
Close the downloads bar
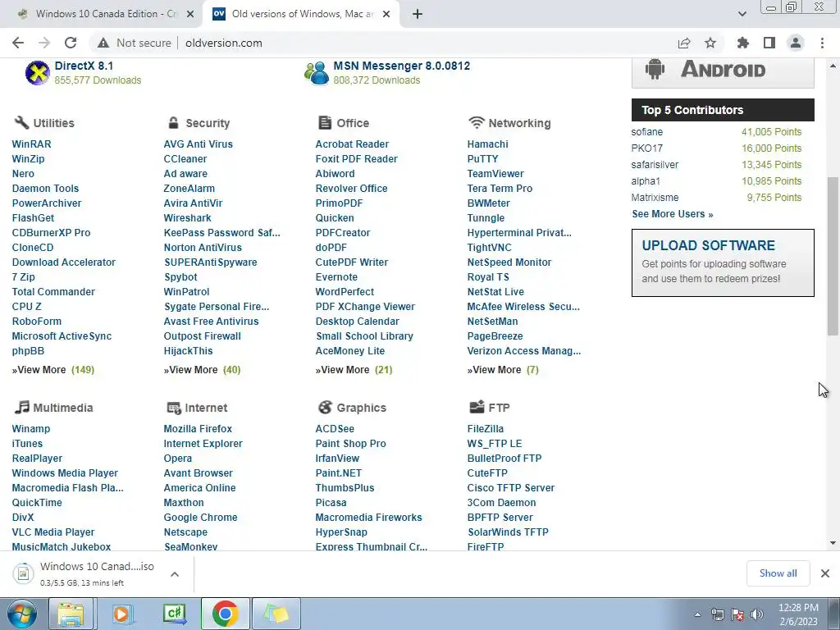pos(825,573)
